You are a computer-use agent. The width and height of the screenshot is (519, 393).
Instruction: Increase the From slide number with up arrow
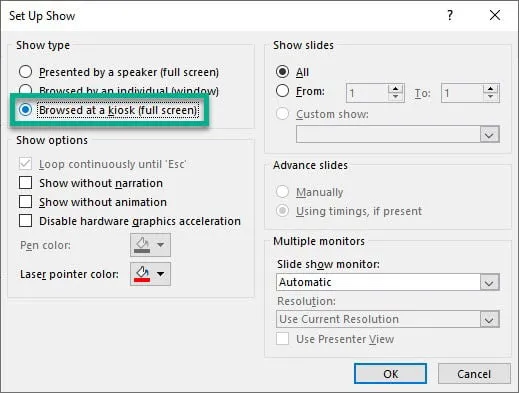[x=396, y=89]
